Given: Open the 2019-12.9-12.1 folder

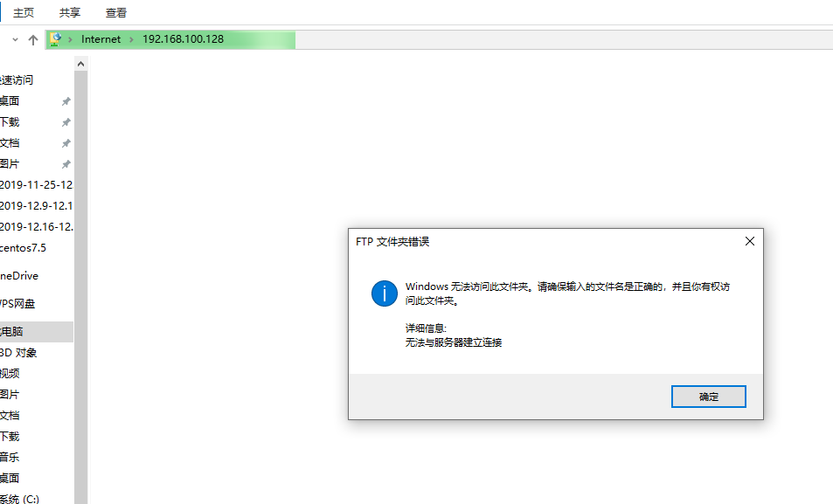Looking at the screenshot, I should [36, 205].
